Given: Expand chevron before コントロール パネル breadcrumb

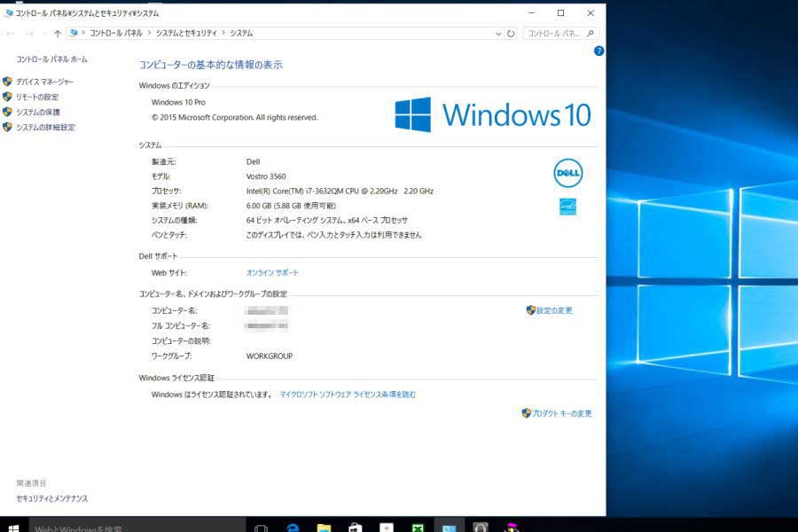Looking at the screenshot, I should click(x=83, y=33).
